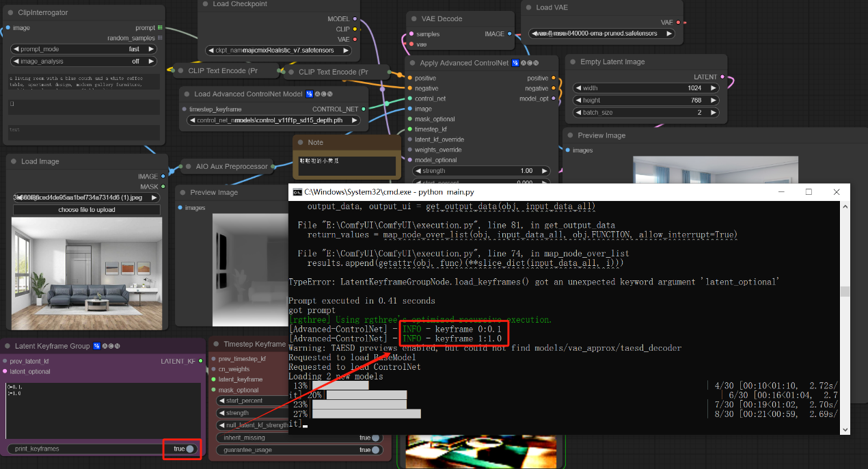Open the ckpt_name checkpoint selector
The image size is (868, 469).
[x=277, y=51]
